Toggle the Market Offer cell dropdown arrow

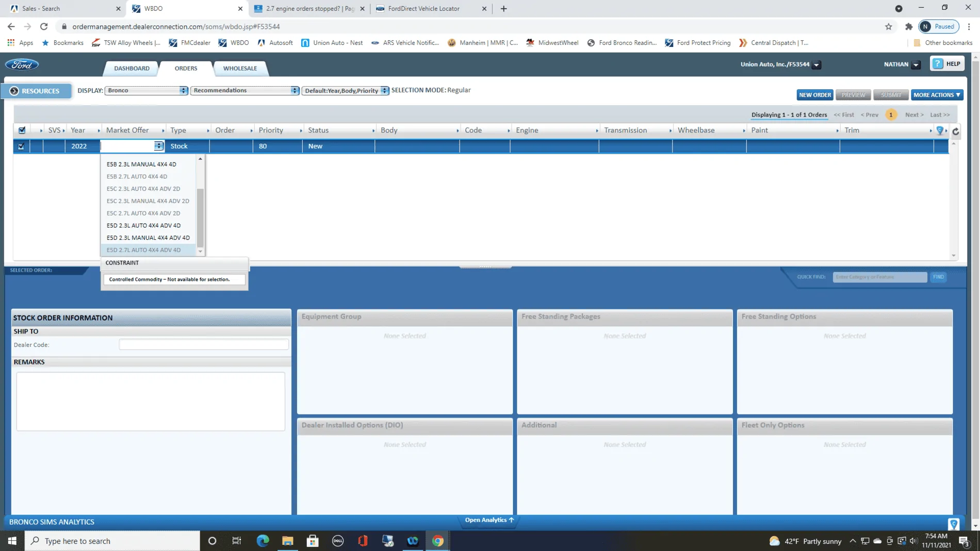click(158, 146)
